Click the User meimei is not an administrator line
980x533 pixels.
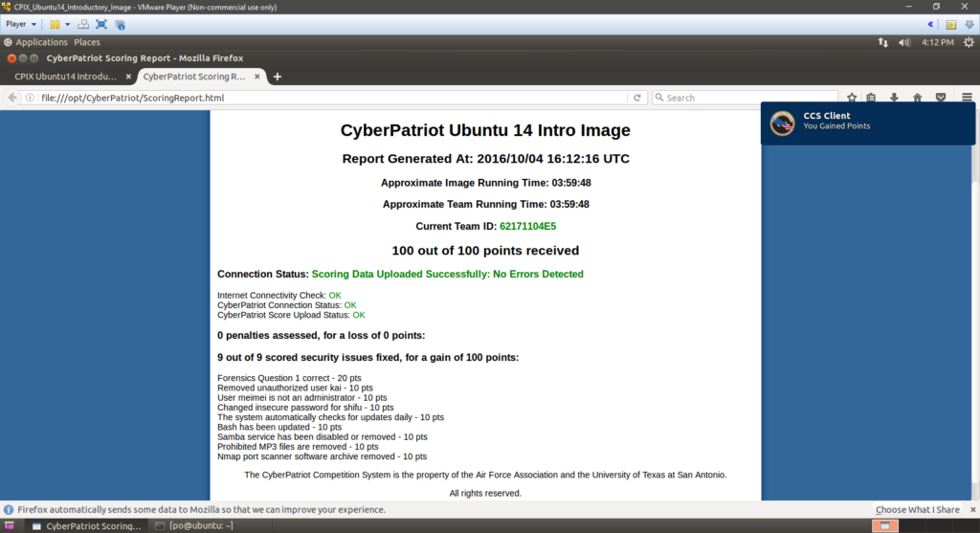coord(301,398)
